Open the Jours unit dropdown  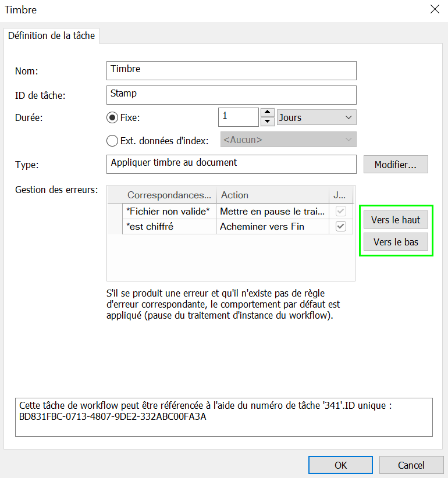tap(317, 117)
